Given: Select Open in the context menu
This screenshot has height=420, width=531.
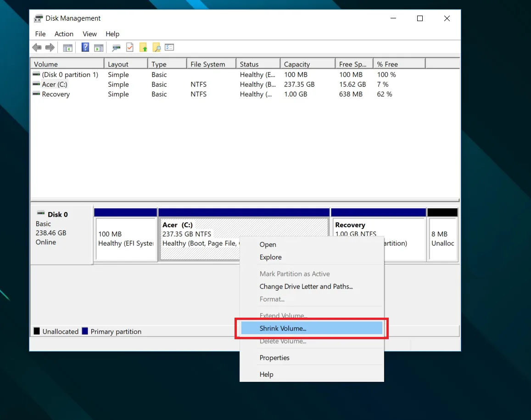Looking at the screenshot, I should click(312, 245).
